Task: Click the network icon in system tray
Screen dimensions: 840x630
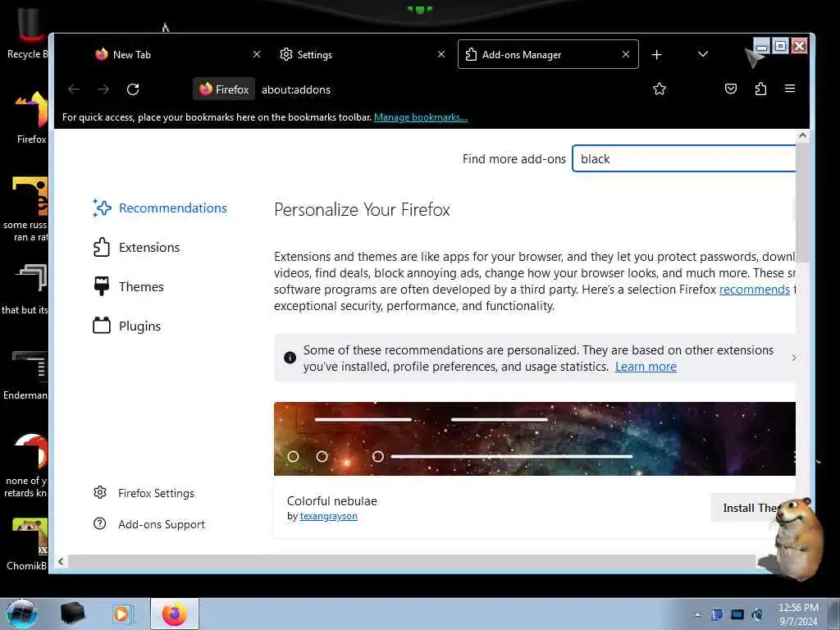Action: tap(737, 614)
